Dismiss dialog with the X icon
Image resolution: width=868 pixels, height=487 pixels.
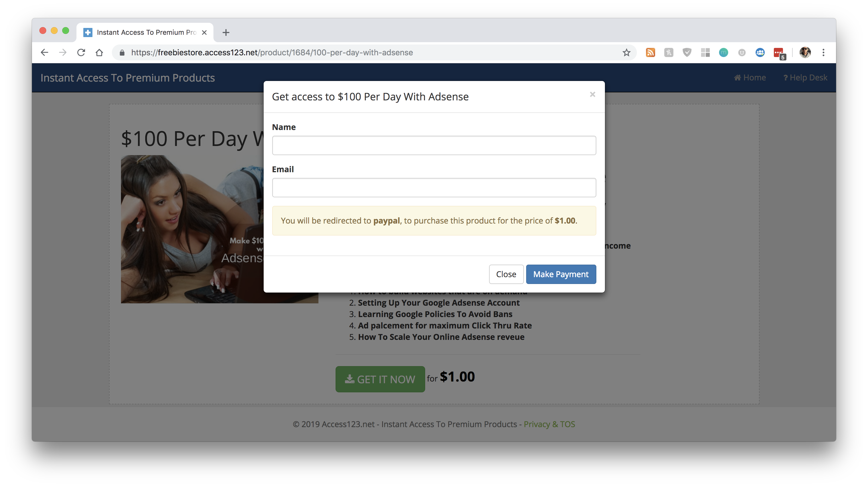[592, 94]
